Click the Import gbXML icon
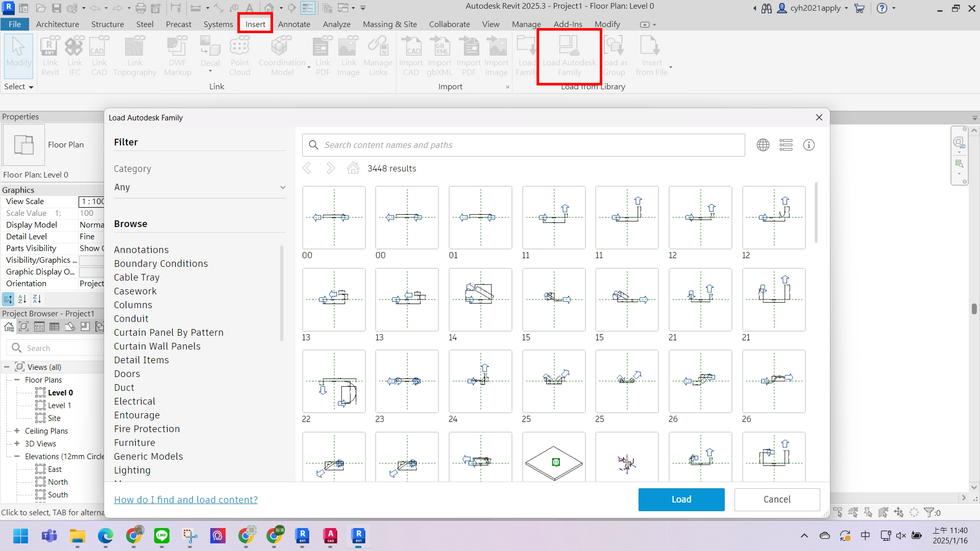Image resolution: width=980 pixels, height=551 pixels. coord(439,56)
